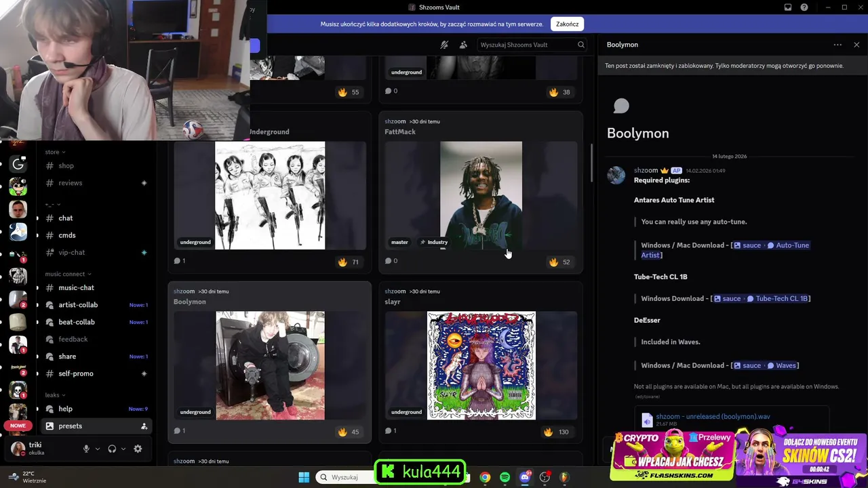
Task: Open user settings gear icon
Action: [138, 449]
